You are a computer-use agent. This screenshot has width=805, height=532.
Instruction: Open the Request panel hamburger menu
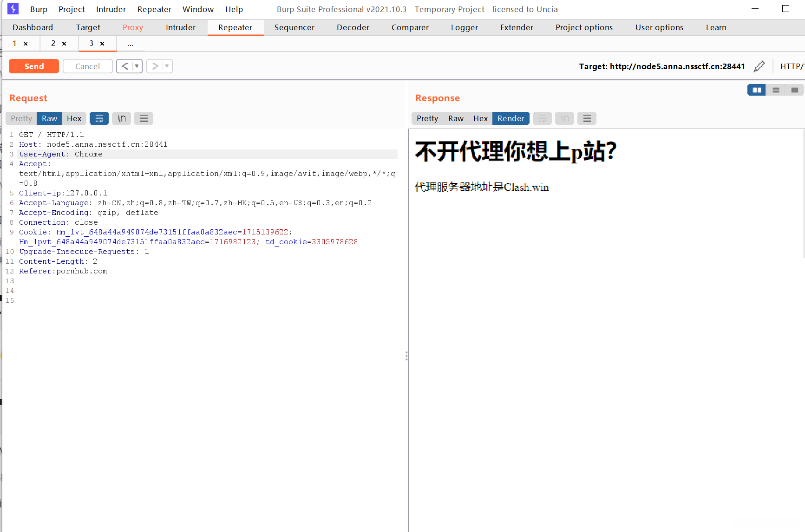pos(144,118)
